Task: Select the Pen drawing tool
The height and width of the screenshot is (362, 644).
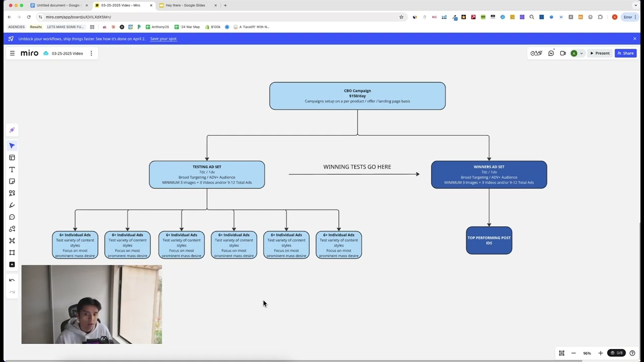Action: pyautogui.click(x=12, y=205)
